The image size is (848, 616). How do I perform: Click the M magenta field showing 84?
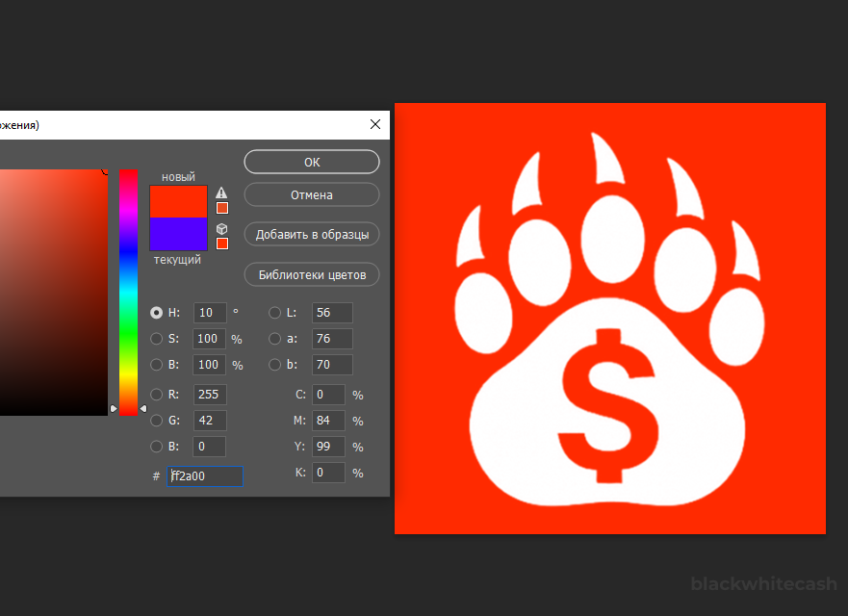328,421
